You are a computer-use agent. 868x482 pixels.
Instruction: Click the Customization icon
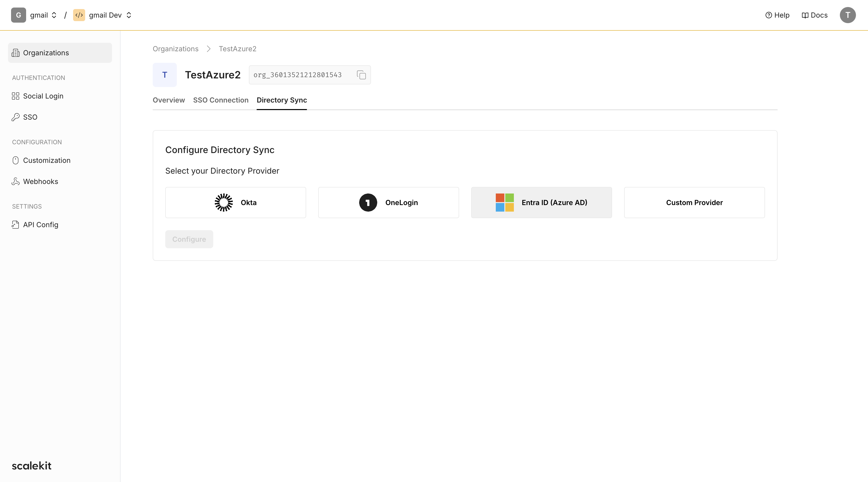pos(16,160)
